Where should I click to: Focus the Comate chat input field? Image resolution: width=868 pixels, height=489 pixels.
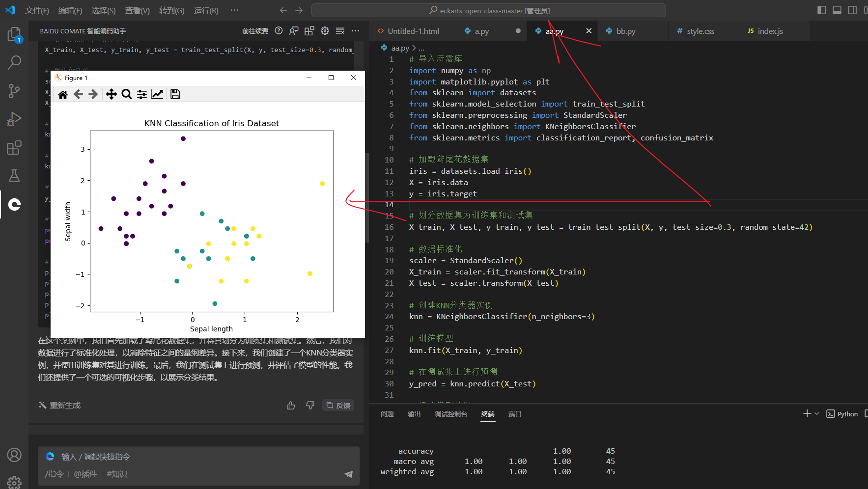(199, 457)
